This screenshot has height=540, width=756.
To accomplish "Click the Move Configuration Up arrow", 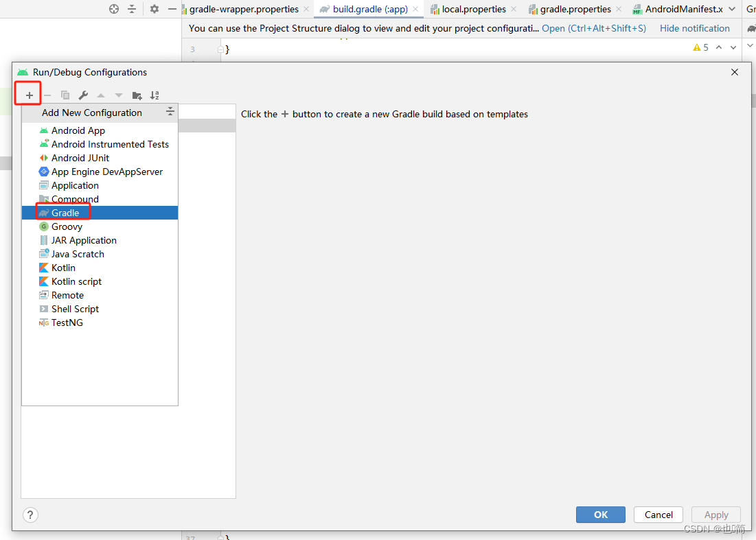I will tap(100, 95).
